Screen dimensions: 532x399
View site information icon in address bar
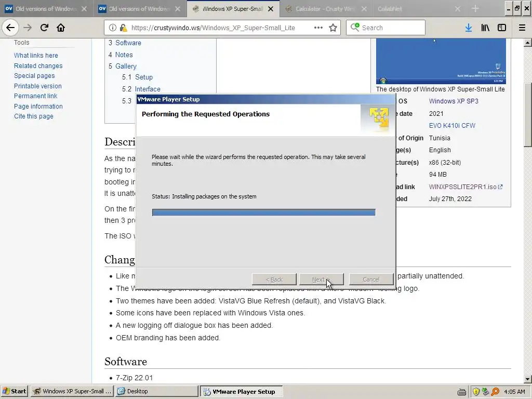112,28
